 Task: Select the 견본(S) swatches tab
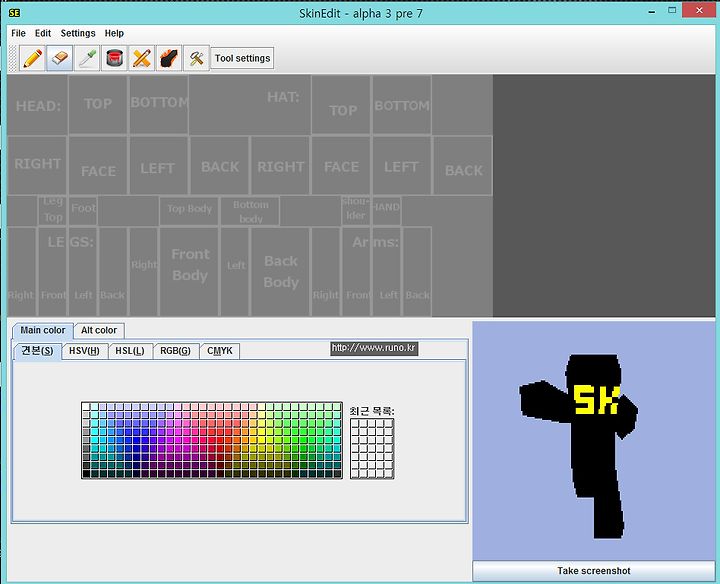37,350
